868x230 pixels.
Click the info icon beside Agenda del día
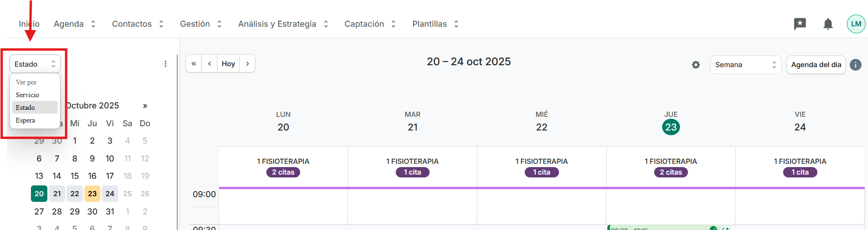coord(856,65)
